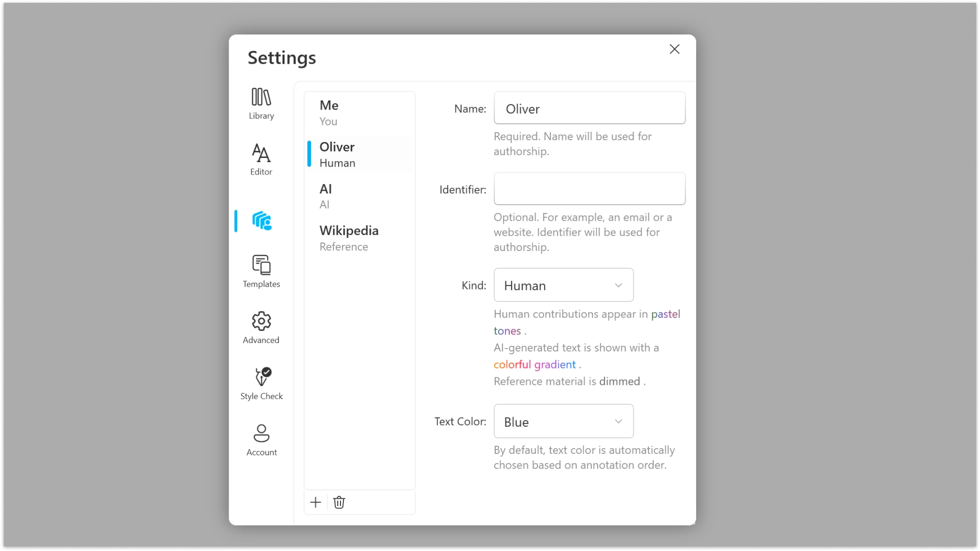Image resolution: width=980 pixels, height=551 pixels.
Task: Close the Settings dialog
Action: point(674,49)
